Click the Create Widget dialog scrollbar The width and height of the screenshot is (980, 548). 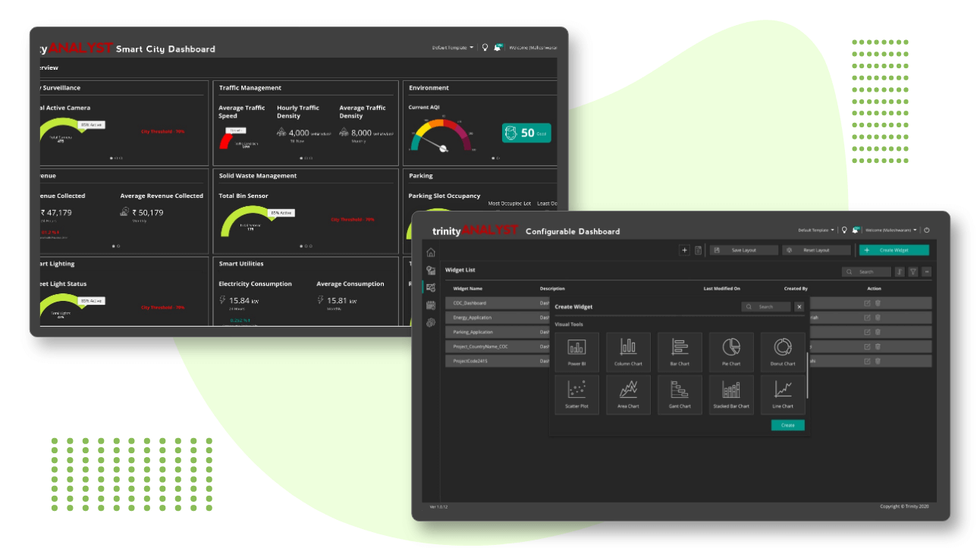(x=807, y=375)
